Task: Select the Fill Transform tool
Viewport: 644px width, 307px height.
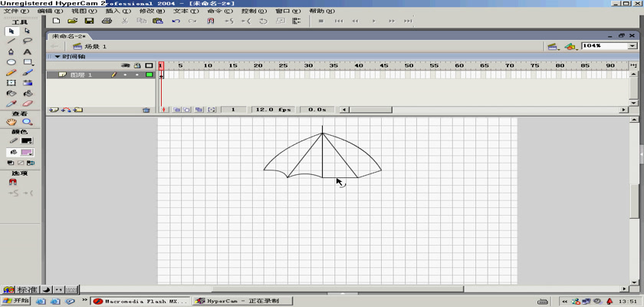Action: point(27,83)
